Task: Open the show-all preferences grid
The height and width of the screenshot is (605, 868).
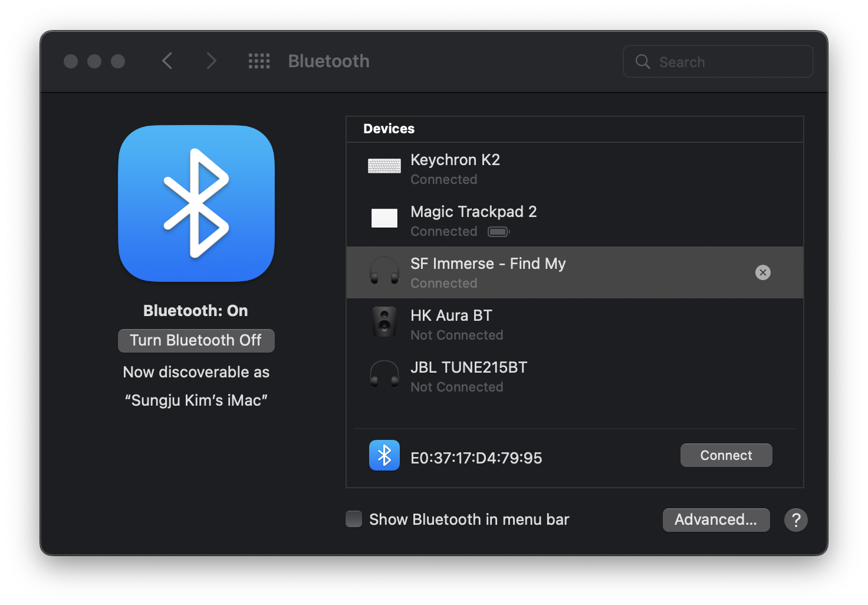Action: [259, 61]
